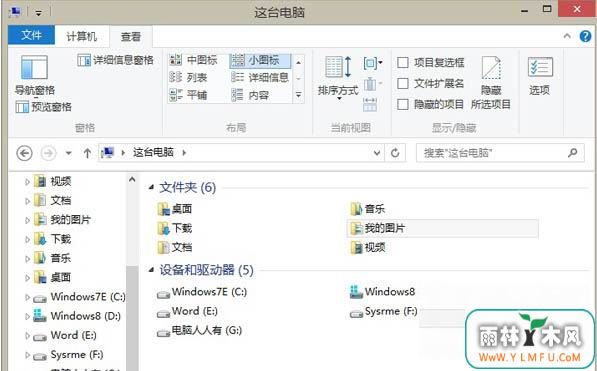
Task: Select Windows8 (D:) in navigation tree
Action: [x=77, y=316]
